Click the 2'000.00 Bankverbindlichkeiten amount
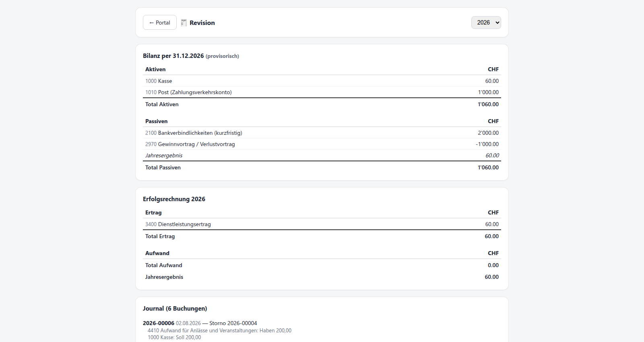 pyautogui.click(x=488, y=133)
